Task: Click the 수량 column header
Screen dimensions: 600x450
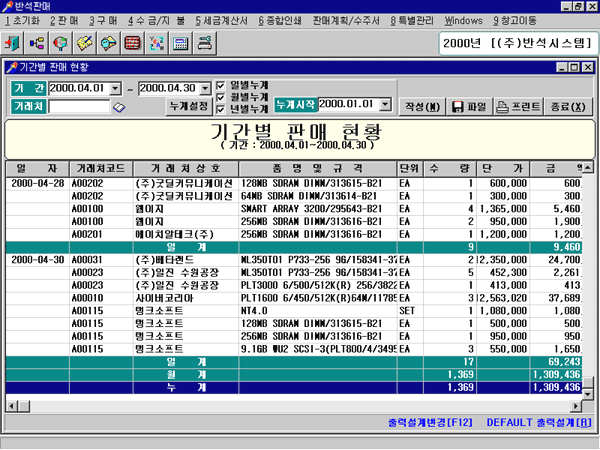Action: [x=450, y=168]
